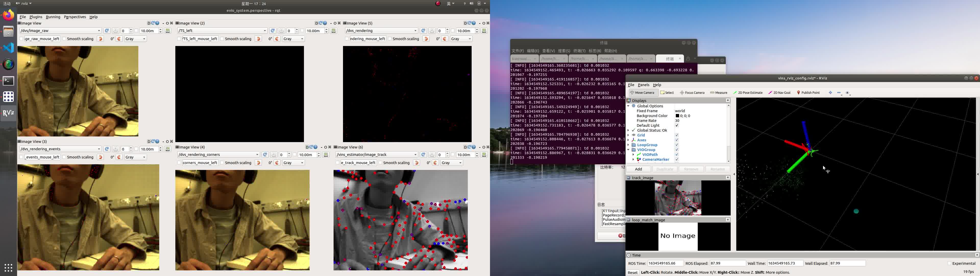Viewport: 980px width, 276px height.
Task: Open the RViz toolbar view options eye icon
Action: [x=848, y=93]
